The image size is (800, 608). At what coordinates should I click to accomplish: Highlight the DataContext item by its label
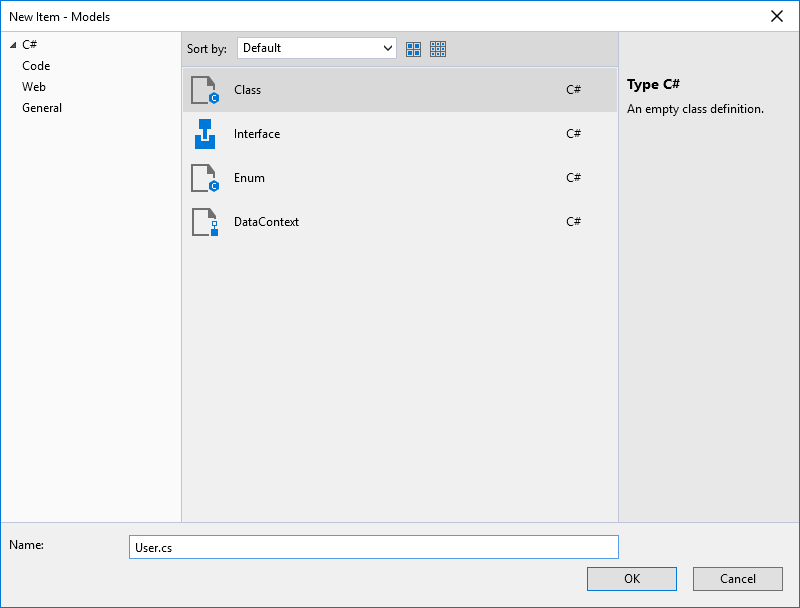tap(266, 222)
